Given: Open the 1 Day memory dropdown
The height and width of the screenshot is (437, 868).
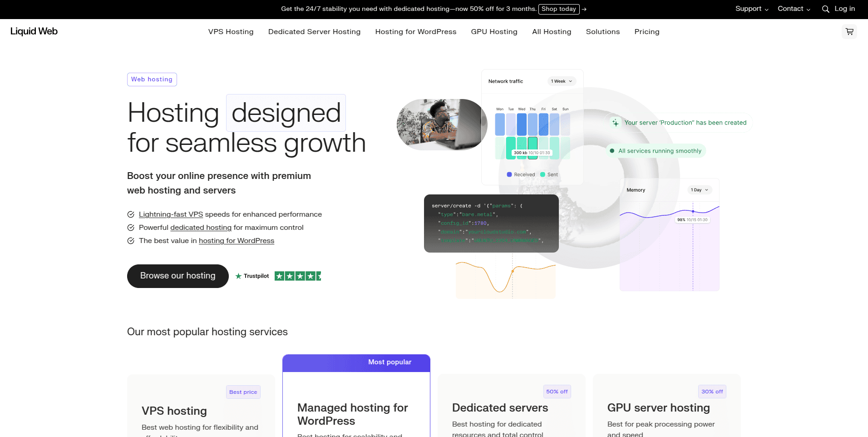Looking at the screenshot, I should coord(699,190).
